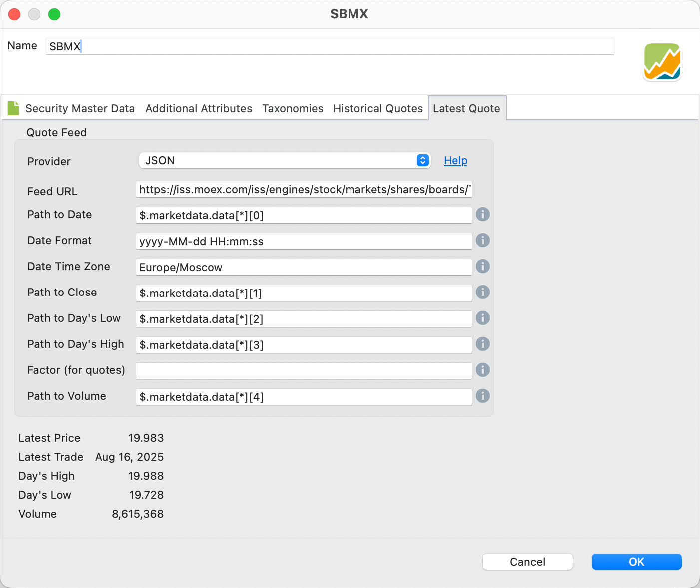Click the SBMX window title text

pyautogui.click(x=350, y=14)
